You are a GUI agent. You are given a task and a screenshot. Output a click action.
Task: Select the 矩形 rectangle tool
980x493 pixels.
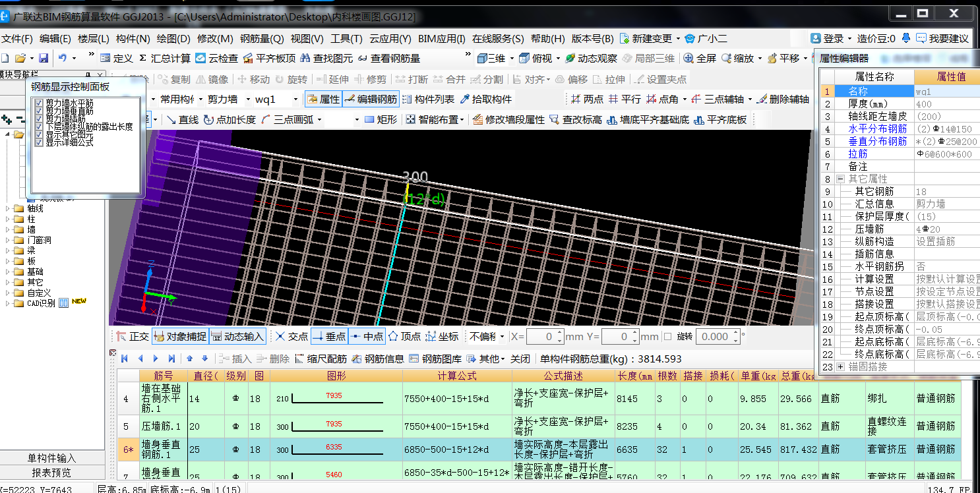coord(381,119)
